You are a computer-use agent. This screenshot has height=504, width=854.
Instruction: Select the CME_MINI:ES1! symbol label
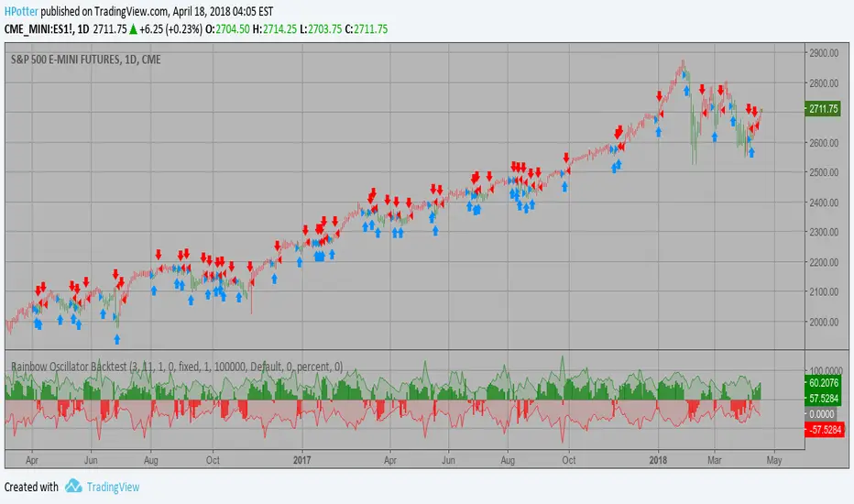click(38, 29)
